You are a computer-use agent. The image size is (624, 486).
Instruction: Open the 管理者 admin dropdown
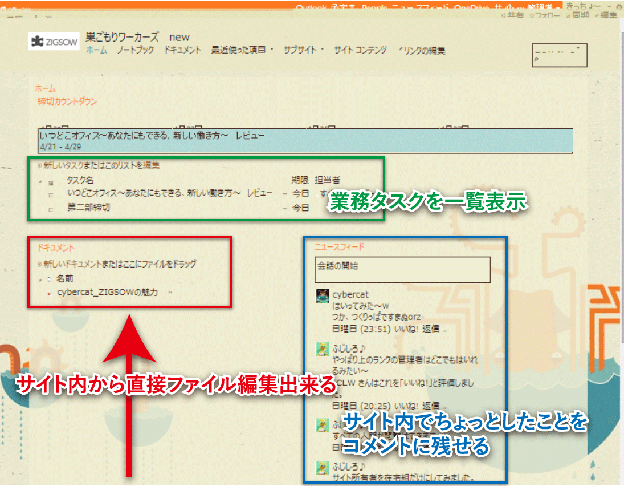[543, 8]
